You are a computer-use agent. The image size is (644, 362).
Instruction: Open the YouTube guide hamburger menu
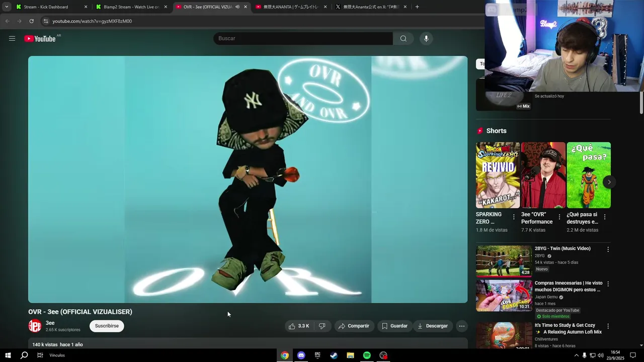point(12,39)
